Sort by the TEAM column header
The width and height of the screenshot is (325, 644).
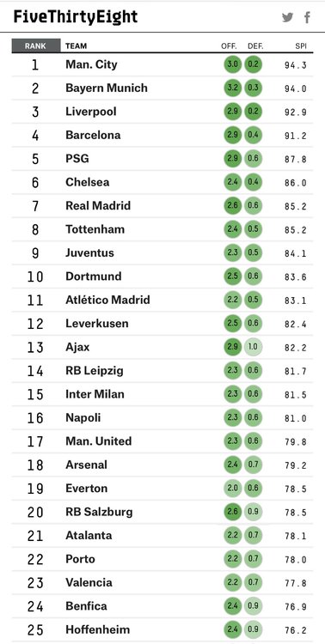77,46
